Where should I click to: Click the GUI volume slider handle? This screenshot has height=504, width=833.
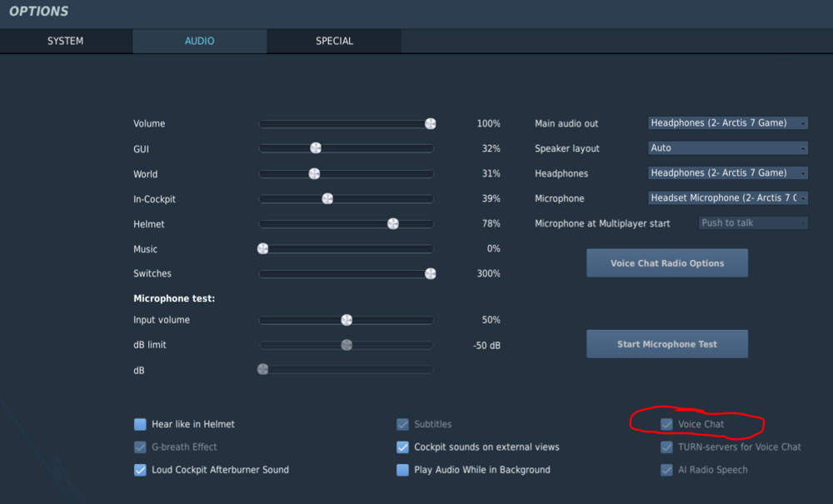(316, 148)
